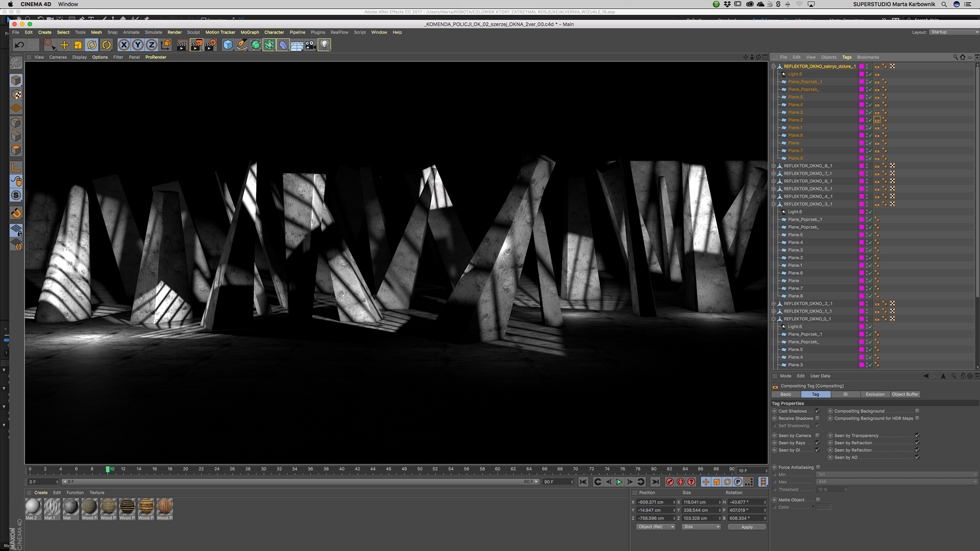Open Edit Render Settings clapperboard icon
Screen dimensions: 980x551
pyautogui.click(x=210, y=45)
